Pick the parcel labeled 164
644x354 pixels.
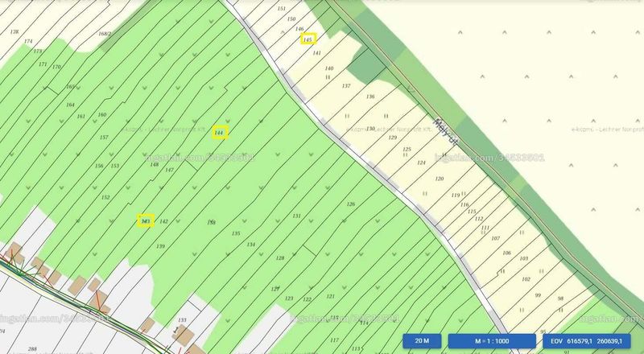[71, 105]
